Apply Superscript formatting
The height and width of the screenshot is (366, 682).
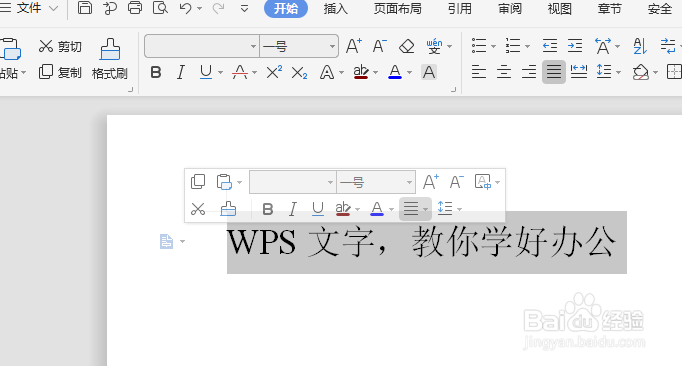click(274, 72)
